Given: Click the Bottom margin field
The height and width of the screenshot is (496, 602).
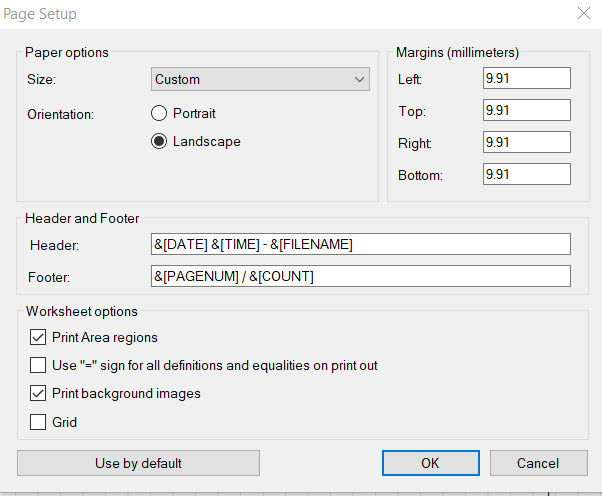Looking at the screenshot, I should click(x=526, y=175).
